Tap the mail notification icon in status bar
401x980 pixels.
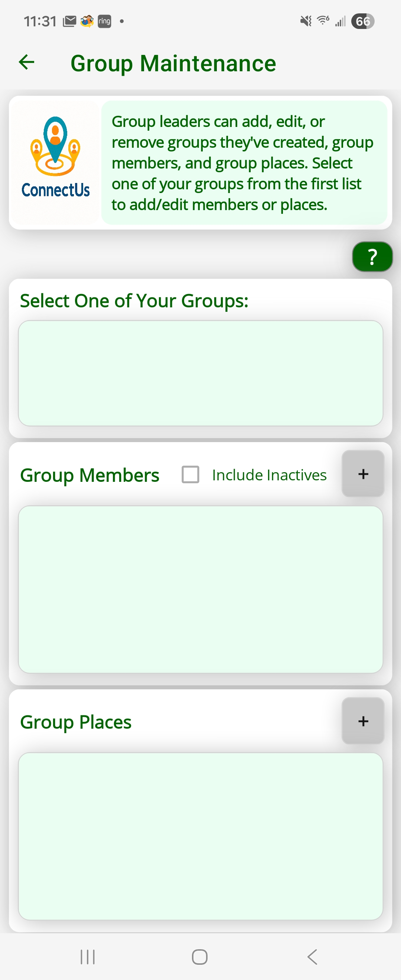(70, 21)
